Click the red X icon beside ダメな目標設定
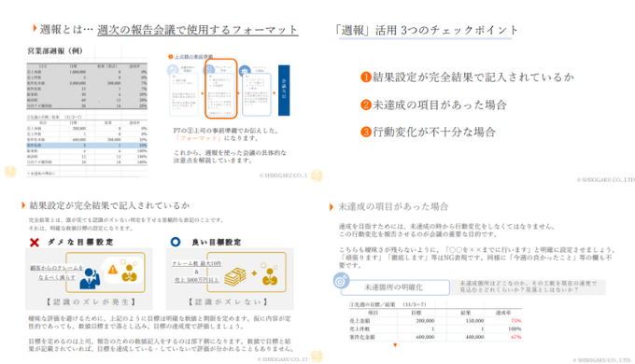Screen dimensions: 635x364 (x=35, y=242)
